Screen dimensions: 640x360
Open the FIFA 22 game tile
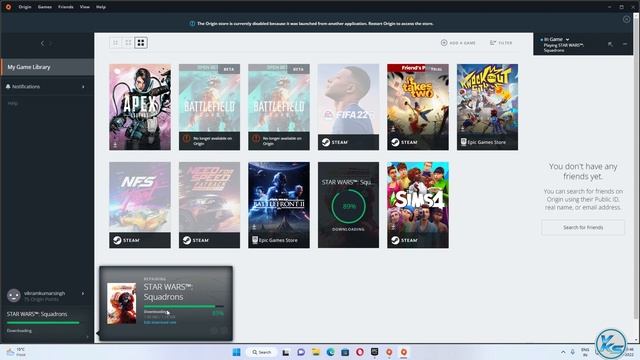348,107
